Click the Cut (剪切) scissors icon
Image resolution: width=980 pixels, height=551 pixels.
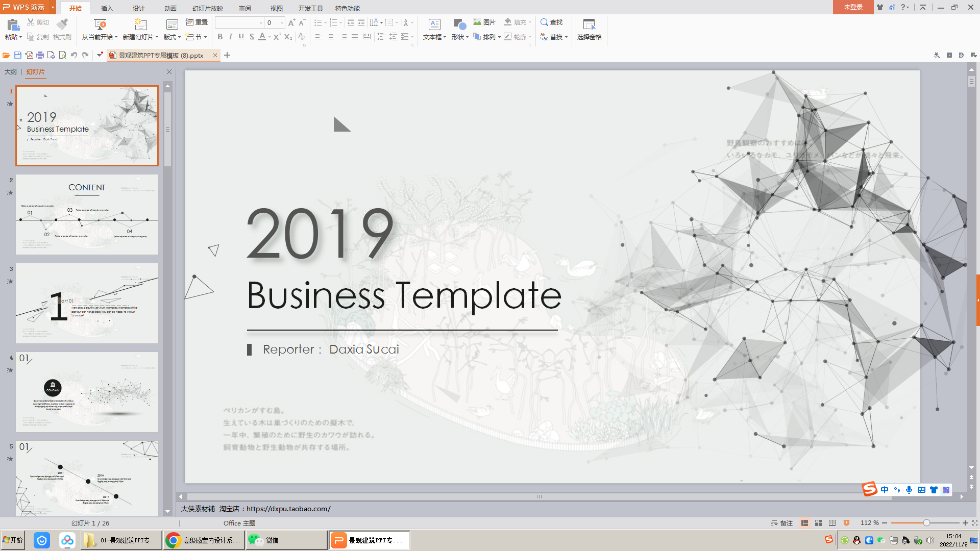[x=31, y=22]
